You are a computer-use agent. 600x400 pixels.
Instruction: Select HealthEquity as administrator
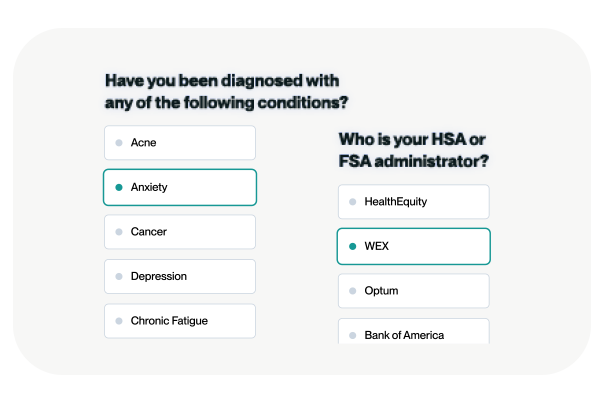point(395,202)
